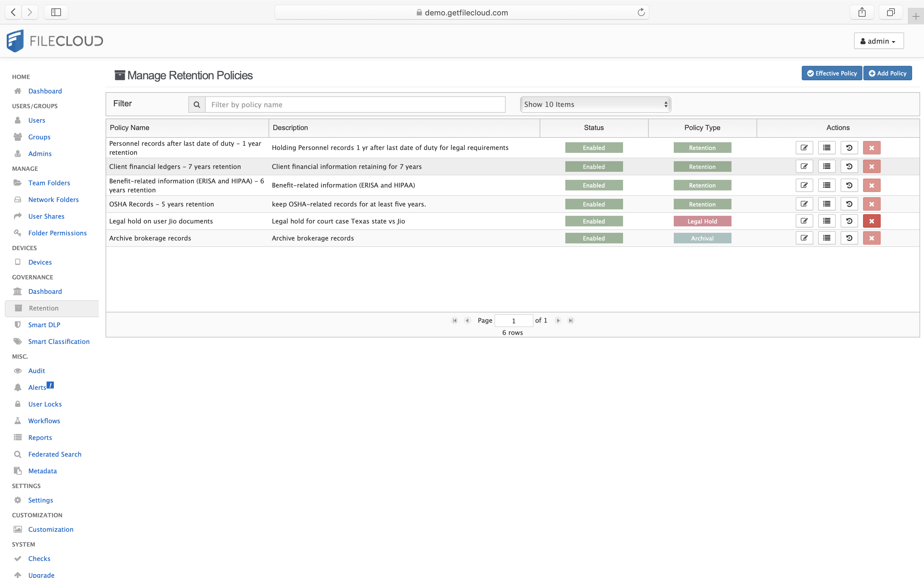The image size is (924, 578).
Task: Open Metadata in the sidebar
Action: click(42, 471)
